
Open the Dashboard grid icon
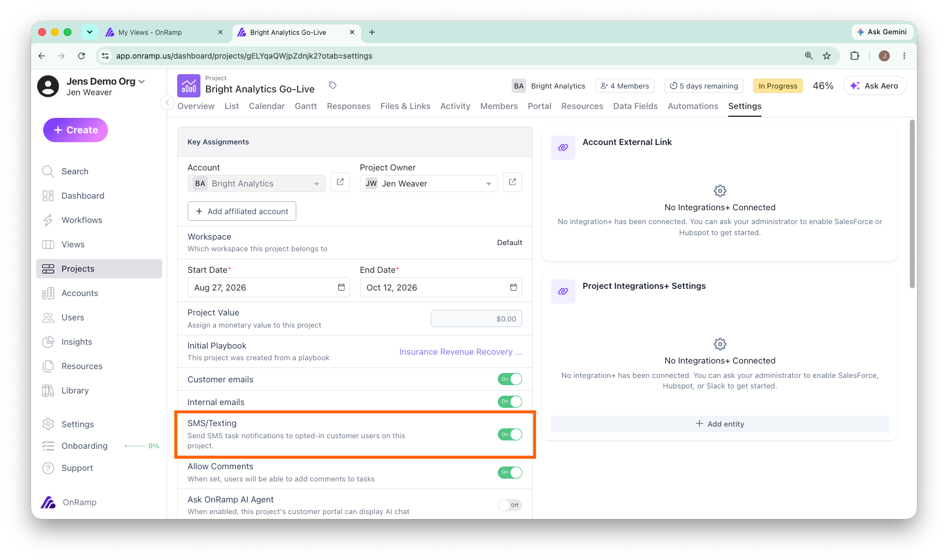[x=48, y=196]
